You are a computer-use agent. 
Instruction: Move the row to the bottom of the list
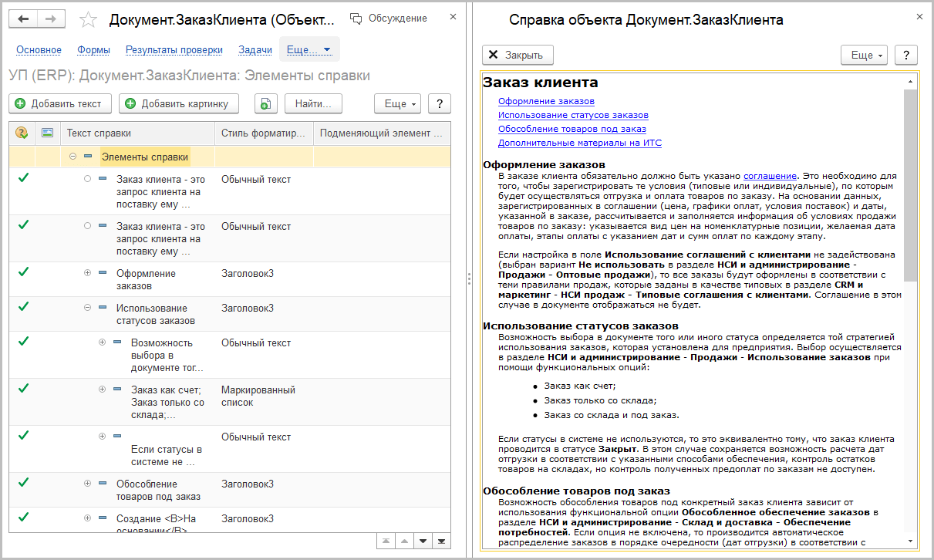click(441, 541)
